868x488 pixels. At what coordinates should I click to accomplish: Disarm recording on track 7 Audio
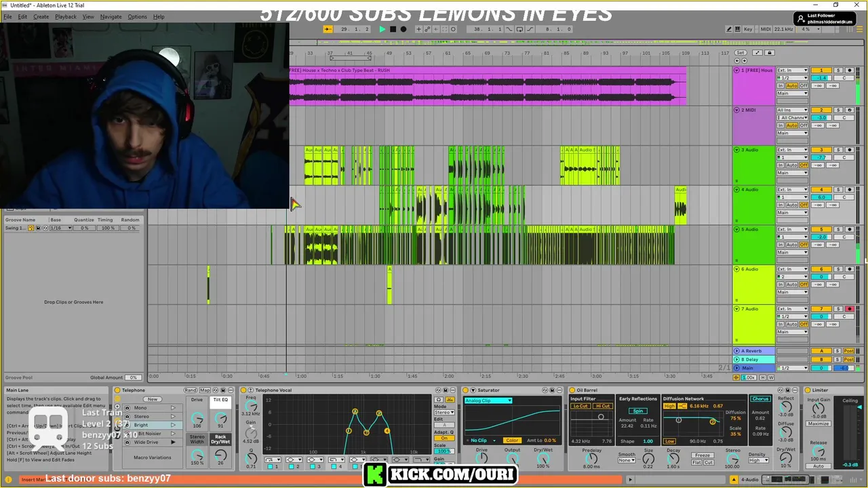coord(849,309)
